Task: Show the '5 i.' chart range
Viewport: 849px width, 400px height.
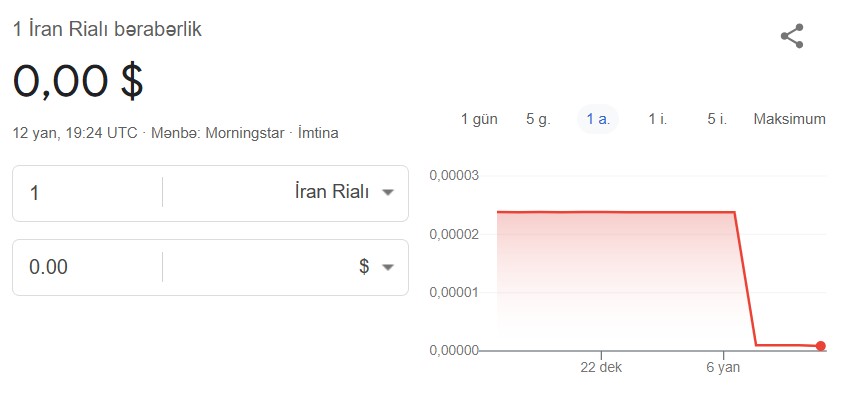Action: (717, 119)
